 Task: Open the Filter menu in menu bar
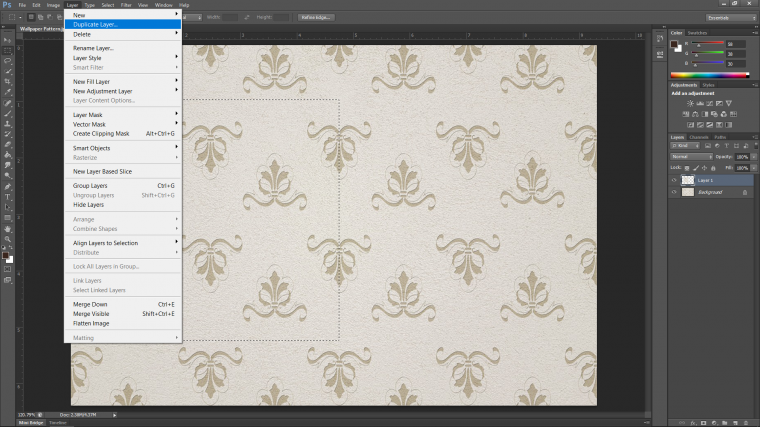tap(126, 5)
